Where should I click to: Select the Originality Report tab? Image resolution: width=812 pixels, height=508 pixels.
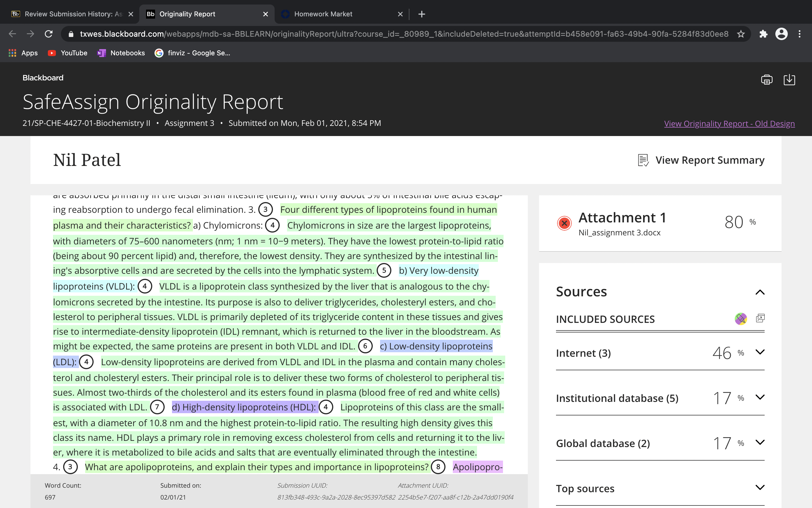207,14
